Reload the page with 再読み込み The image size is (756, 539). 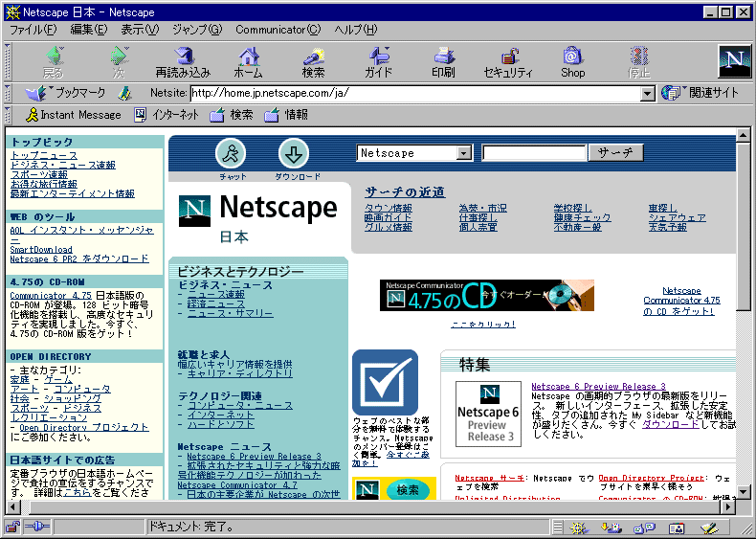[x=183, y=62]
